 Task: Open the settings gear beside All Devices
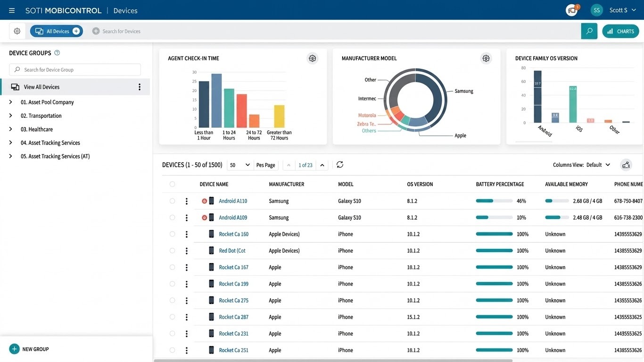pyautogui.click(x=17, y=31)
